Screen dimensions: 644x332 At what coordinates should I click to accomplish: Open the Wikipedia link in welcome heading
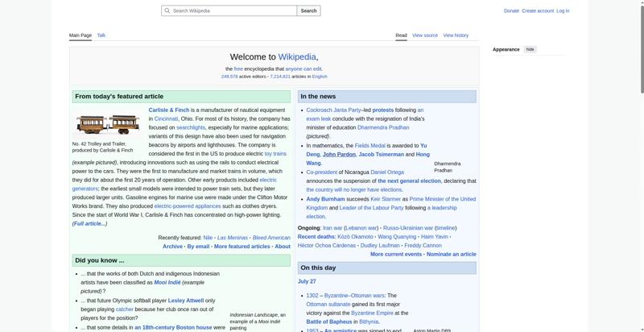[x=297, y=56]
